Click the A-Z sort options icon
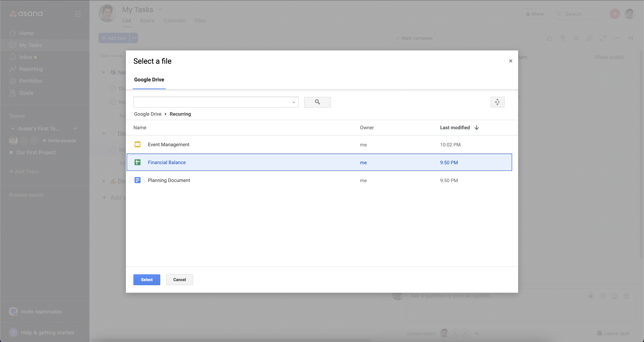The height and width of the screenshot is (342, 644). click(x=497, y=102)
